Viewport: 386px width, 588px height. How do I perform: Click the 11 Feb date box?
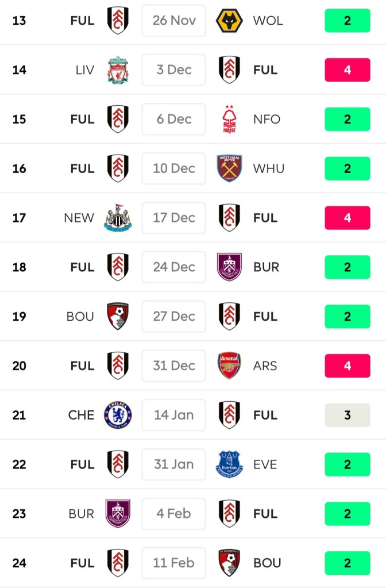tap(173, 563)
